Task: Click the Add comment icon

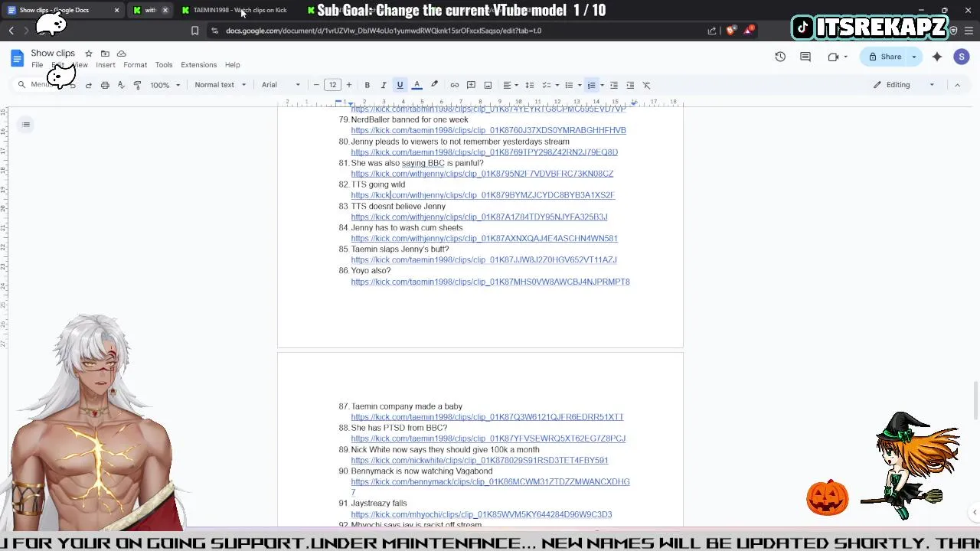Action: (x=471, y=85)
